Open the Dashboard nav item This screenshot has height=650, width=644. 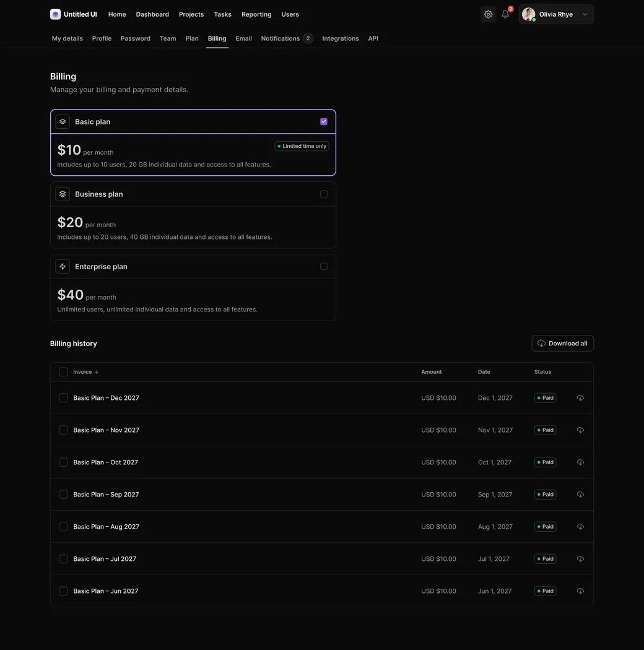152,14
